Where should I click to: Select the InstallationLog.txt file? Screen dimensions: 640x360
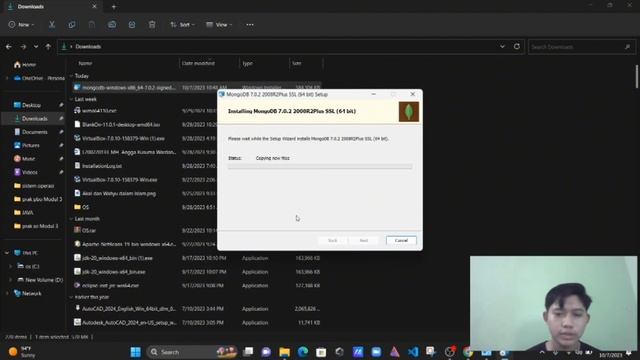click(x=98, y=166)
